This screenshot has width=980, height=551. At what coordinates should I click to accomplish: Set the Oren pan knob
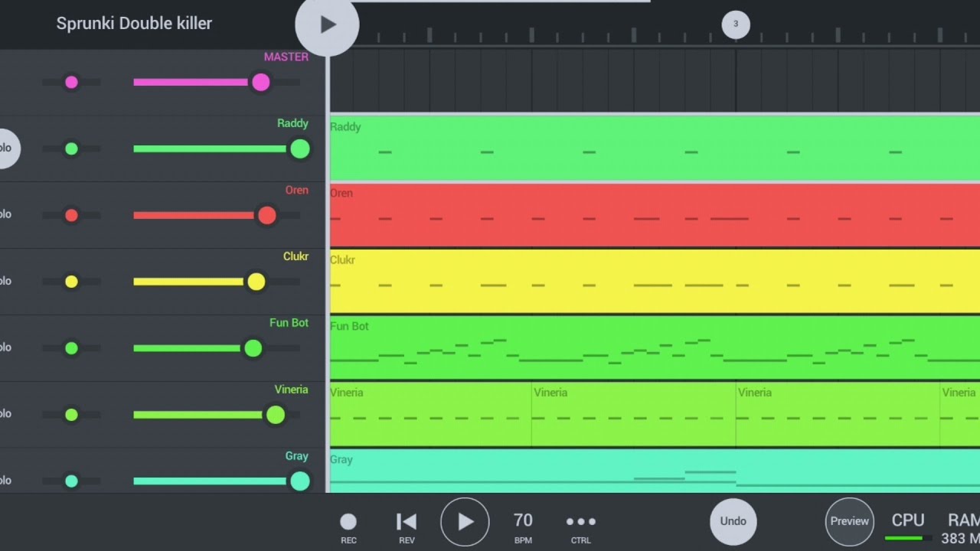[71, 215]
